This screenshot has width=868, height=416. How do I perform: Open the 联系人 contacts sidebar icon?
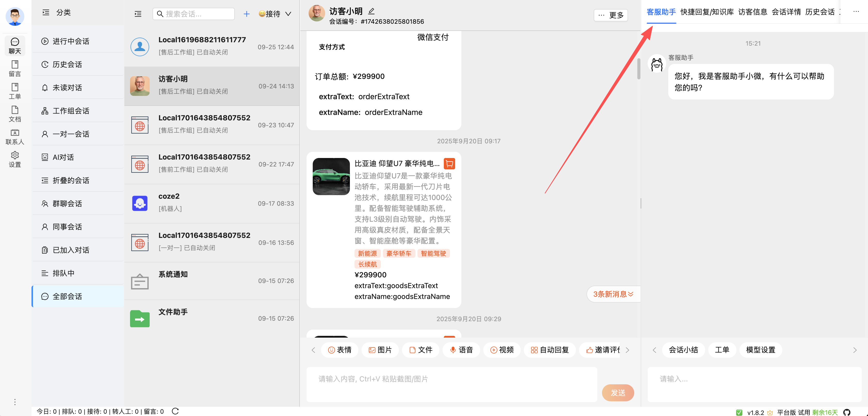coord(14,136)
